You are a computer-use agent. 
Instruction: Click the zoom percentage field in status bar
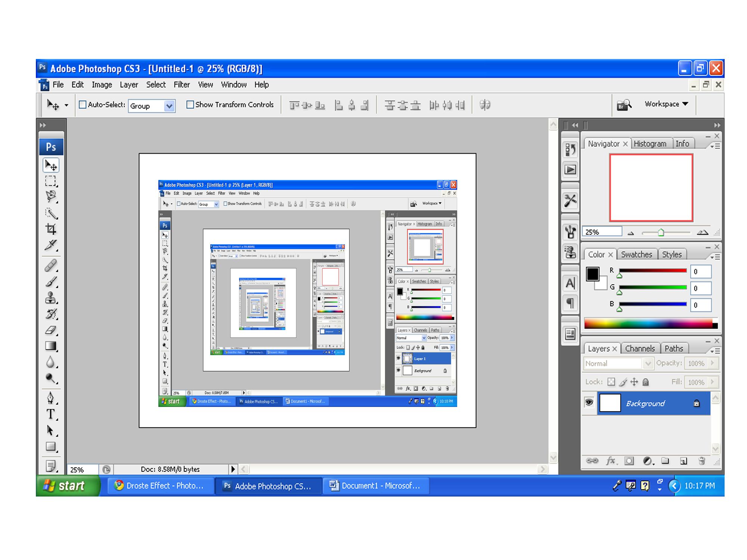pos(83,469)
